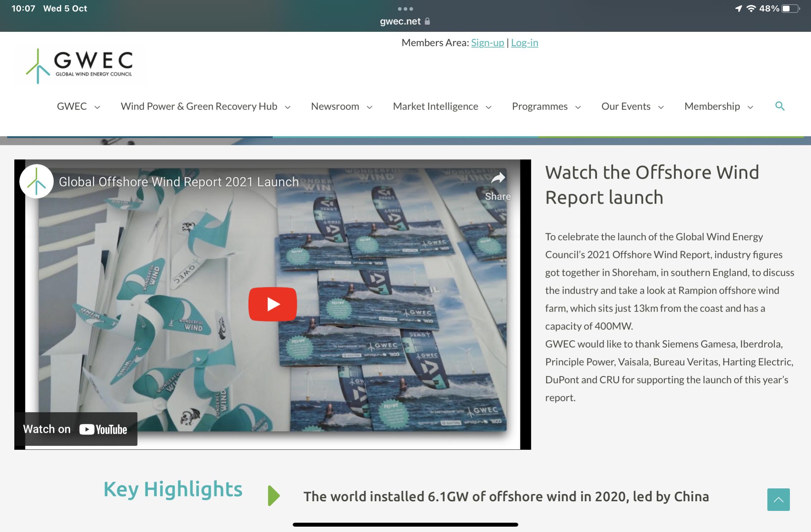Viewport: 811px width, 532px height.
Task: Open Wind Power & Green Recovery Hub menu
Action: point(199,106)
